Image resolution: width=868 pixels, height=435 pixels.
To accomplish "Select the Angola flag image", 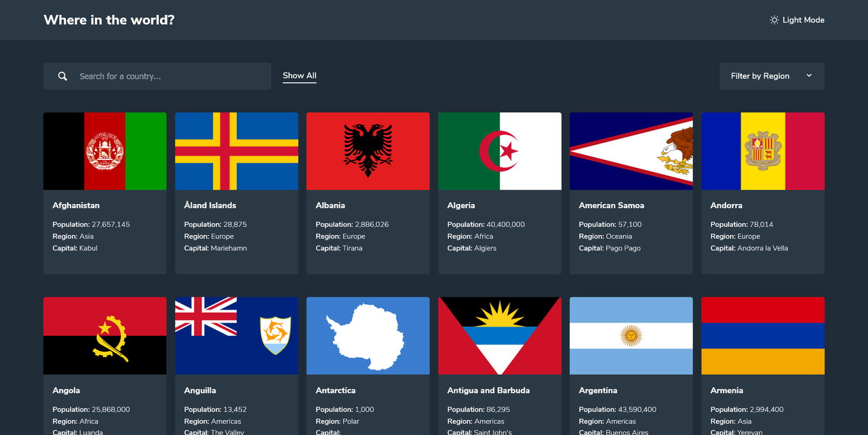I will pos(104,336).
